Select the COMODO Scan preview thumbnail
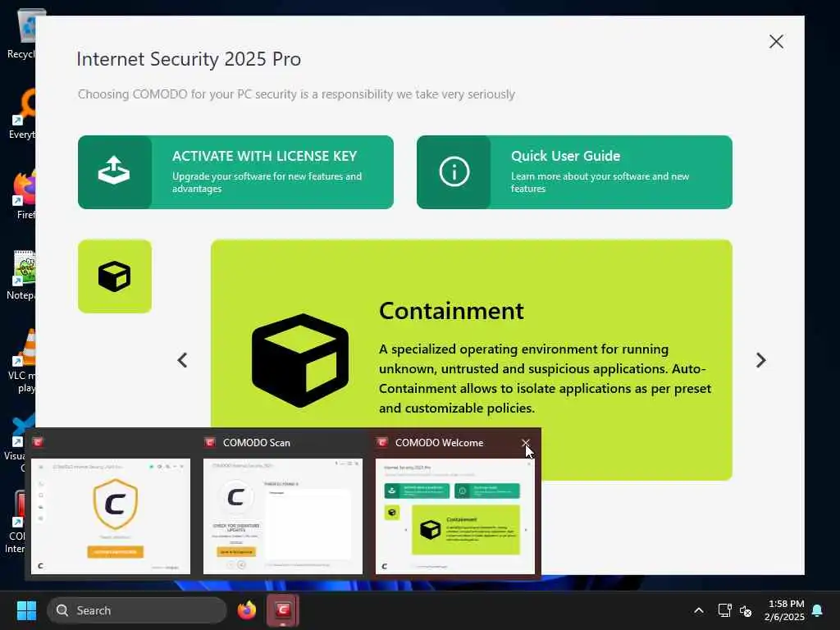This screenshot has width=840, height=630. point(283,517)
